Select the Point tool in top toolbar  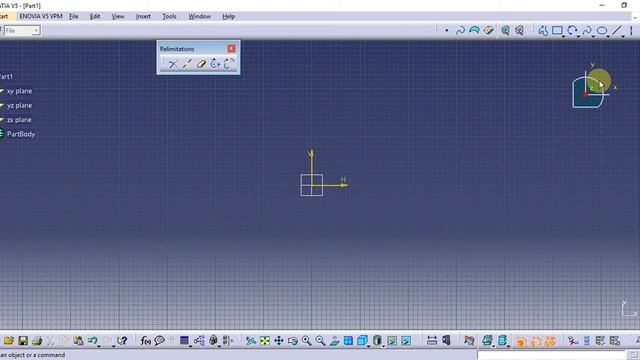[447, 30]
